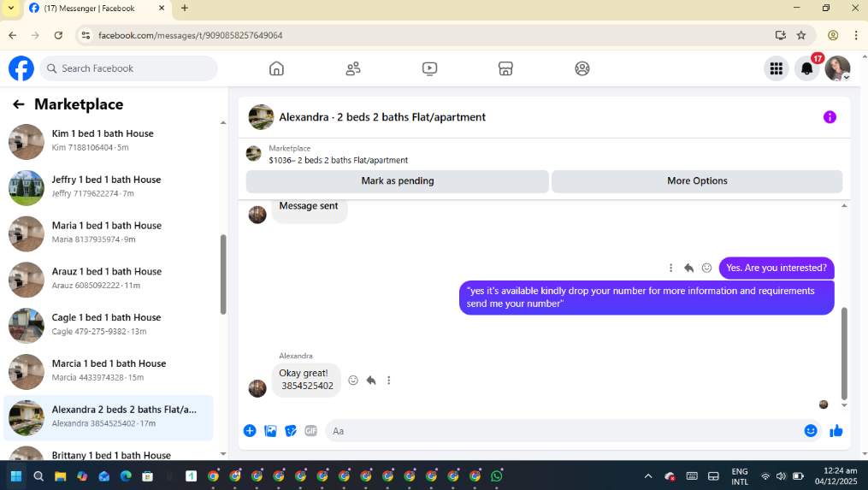Choose a sticker from the composer
Image resolution: width=868 pixels, height=490 pixels.
tap(291, 431)
